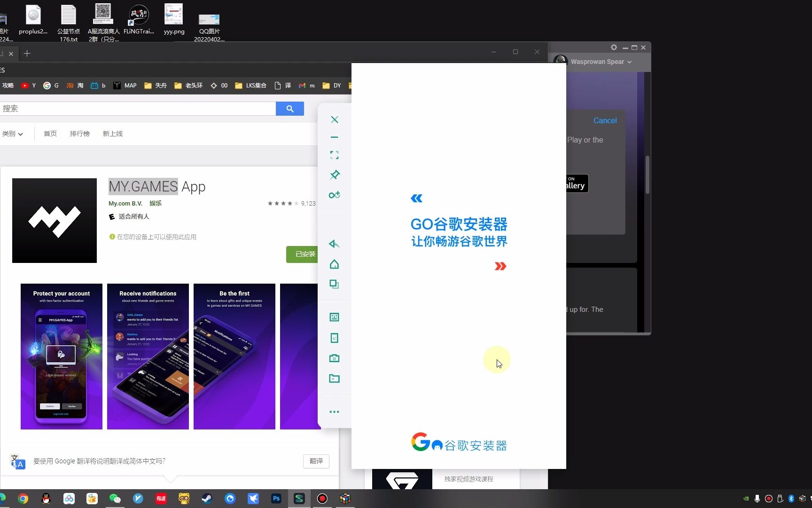Click the MY.GAMES app logo image
The height and width of the screenshot is (508, 812).
click(x=55, y=221)
